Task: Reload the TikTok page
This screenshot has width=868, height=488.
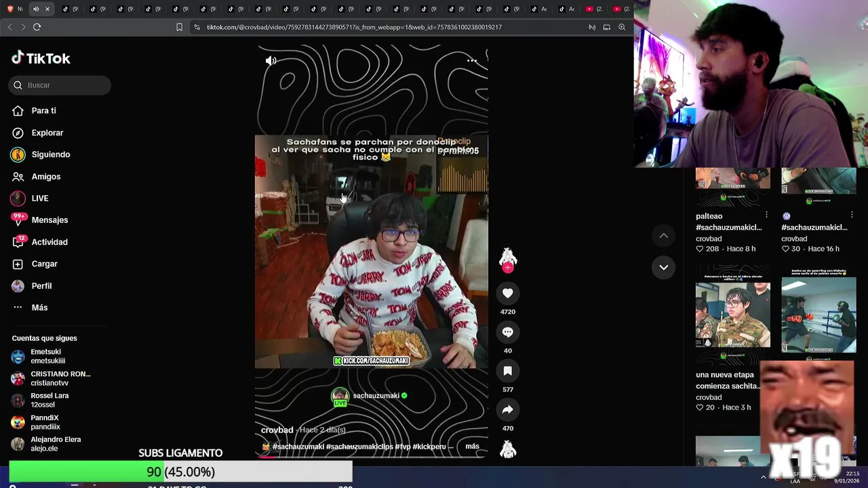Action: (37, 27)
